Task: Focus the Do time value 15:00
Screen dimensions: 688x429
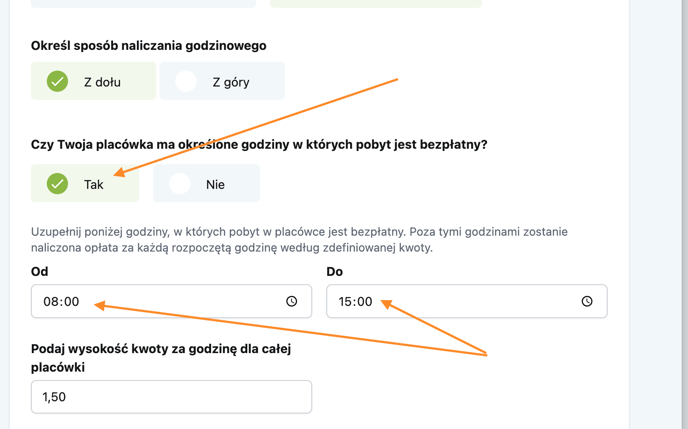Action: [355, 302]
